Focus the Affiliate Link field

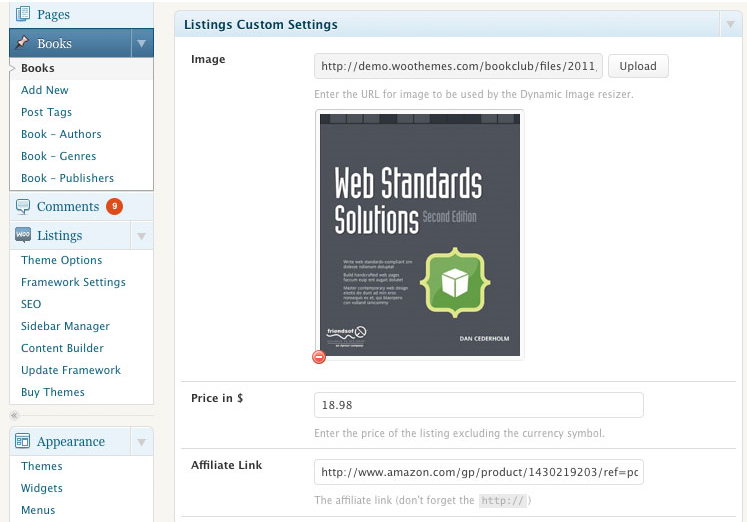click(x=479, y=472)
